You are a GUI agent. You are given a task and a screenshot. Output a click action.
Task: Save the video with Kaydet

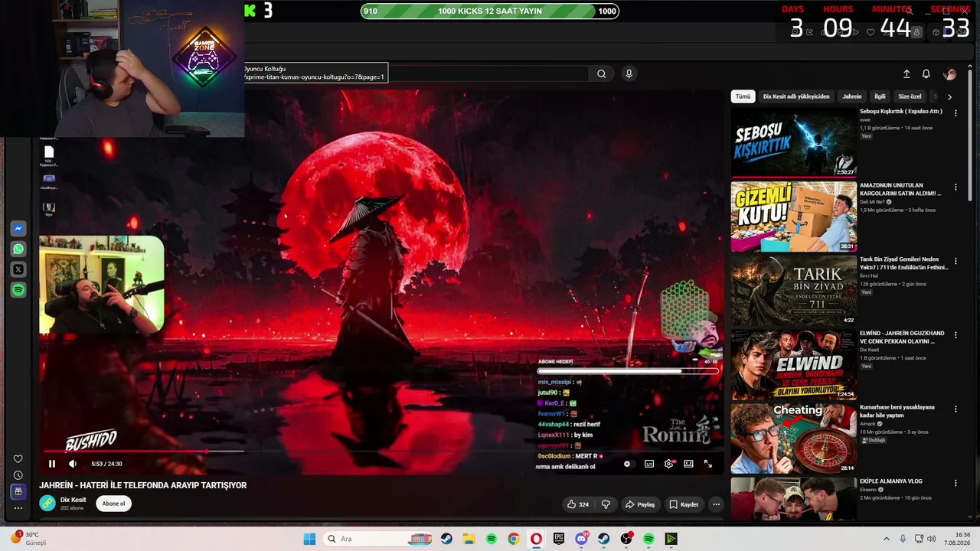click(684, 504)
